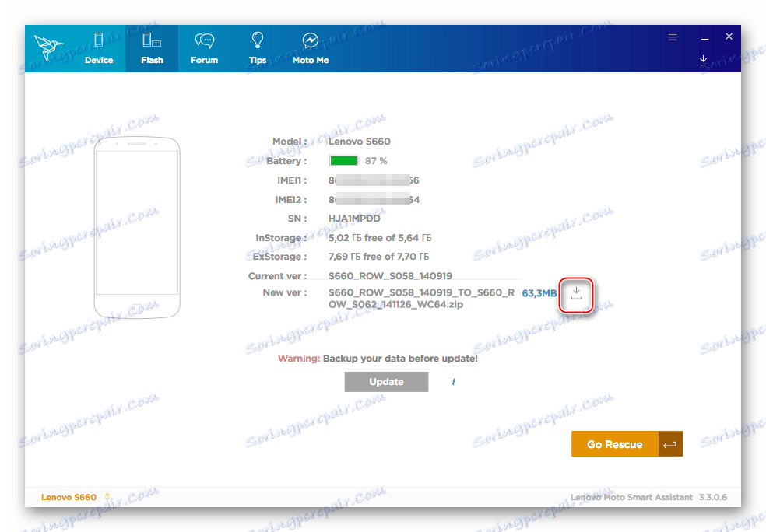Click the download arrow icon in the title bar
Image resolution: width=766 pixels, height=532 pixels.
pos(703,60)
